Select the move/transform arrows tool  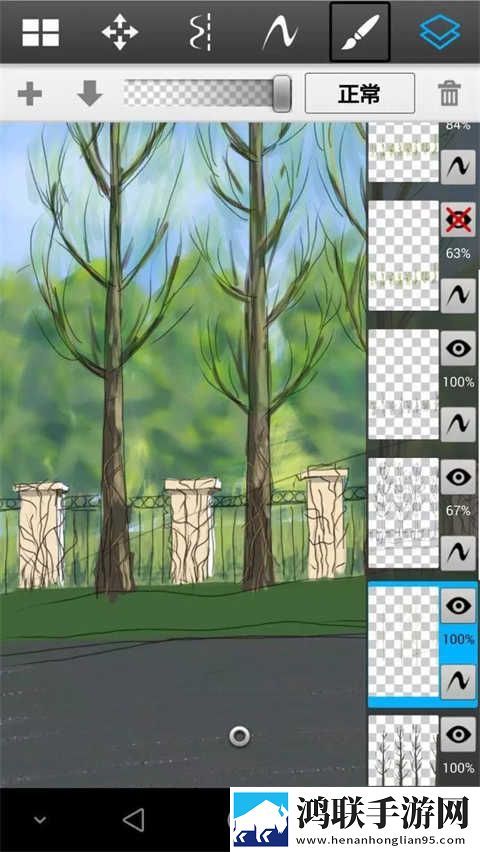[x=120, y=32]
